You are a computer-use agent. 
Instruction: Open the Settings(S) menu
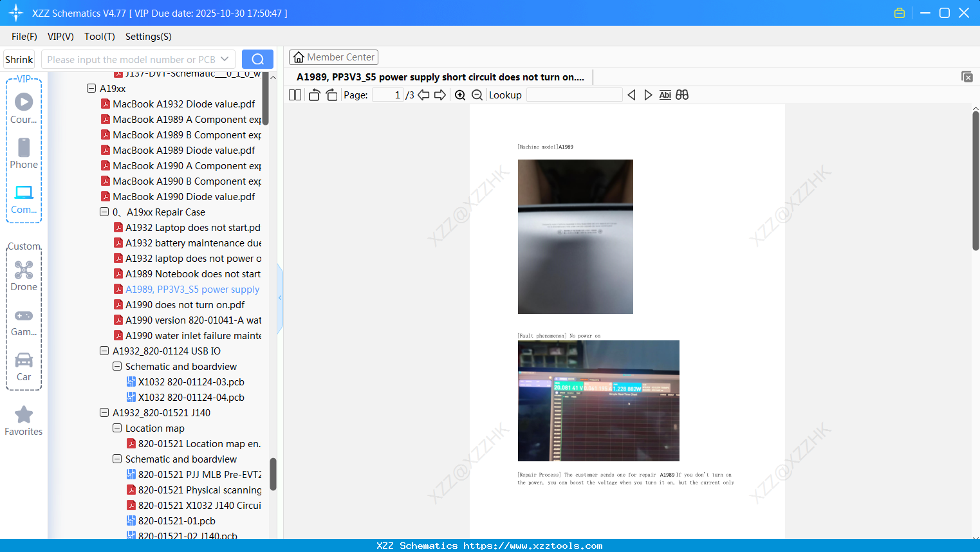coord(149,37)
